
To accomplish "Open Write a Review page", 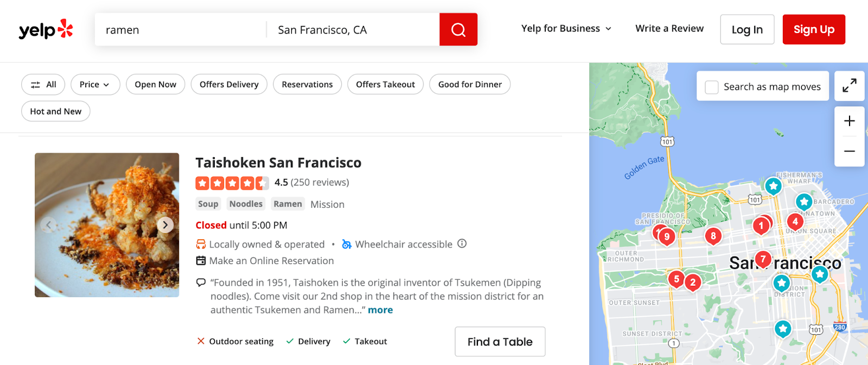I will [x=669, y=29].
